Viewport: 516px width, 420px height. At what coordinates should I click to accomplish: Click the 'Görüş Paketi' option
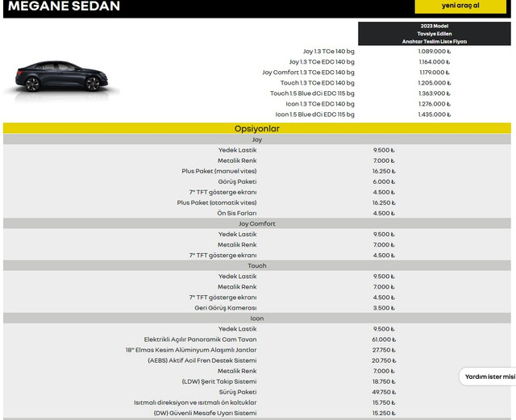[237, 181]
